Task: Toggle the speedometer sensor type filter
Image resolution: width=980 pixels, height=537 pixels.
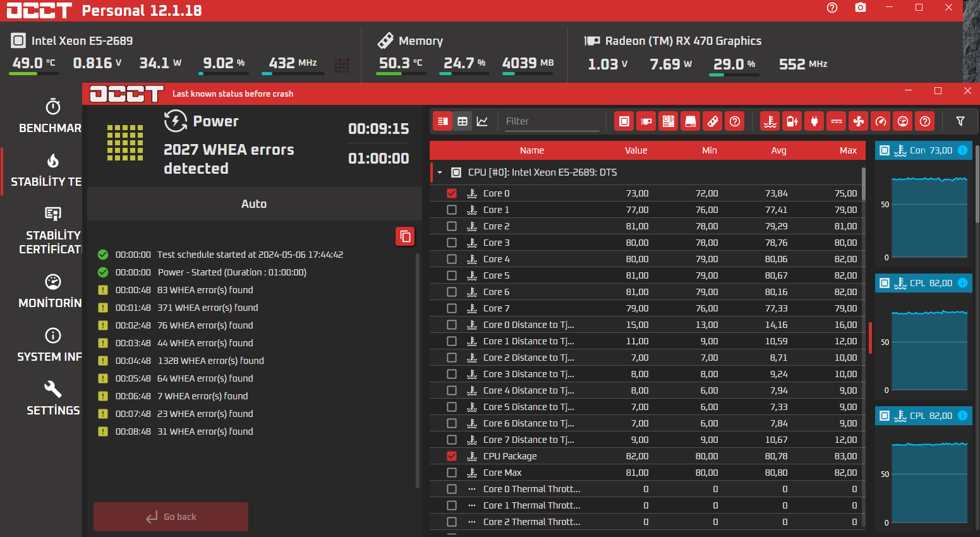Action: (881, 121)
